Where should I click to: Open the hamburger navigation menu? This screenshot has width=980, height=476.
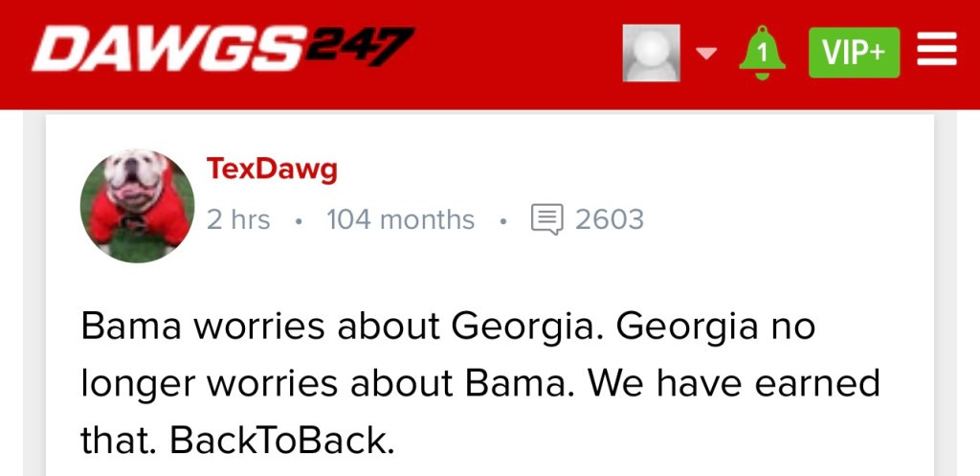coord(937,52)
